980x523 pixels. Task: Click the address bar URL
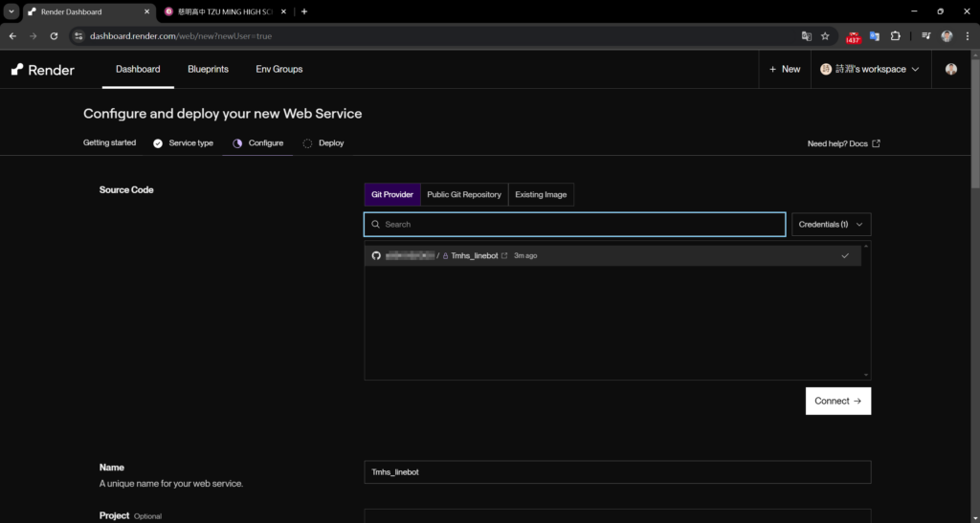[x=181, y=36]
